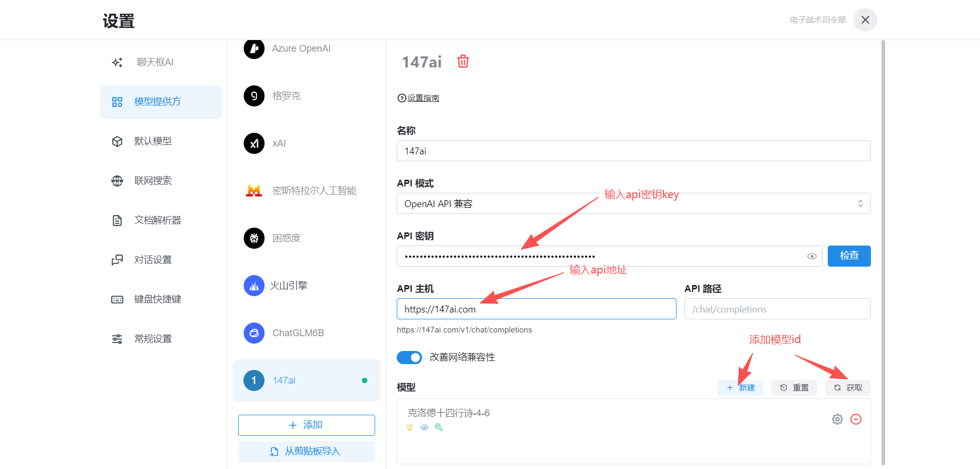
Task: Click the 电子战术司令部 text in header
Action: pyautogui.click(x=818, y=20)
